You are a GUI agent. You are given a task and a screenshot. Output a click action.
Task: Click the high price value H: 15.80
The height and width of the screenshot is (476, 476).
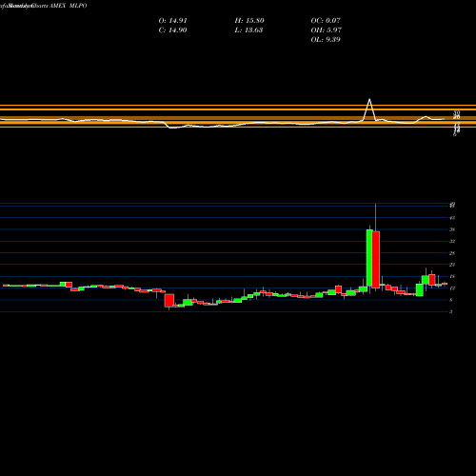(249, 21)
